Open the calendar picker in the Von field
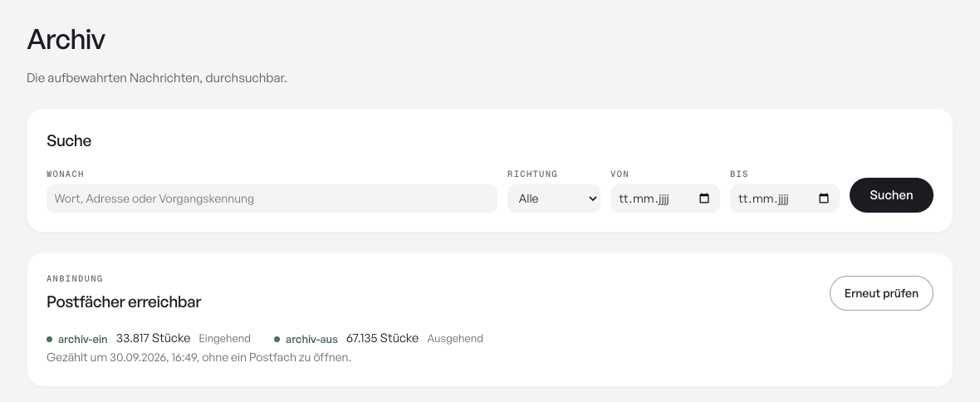 704,199
